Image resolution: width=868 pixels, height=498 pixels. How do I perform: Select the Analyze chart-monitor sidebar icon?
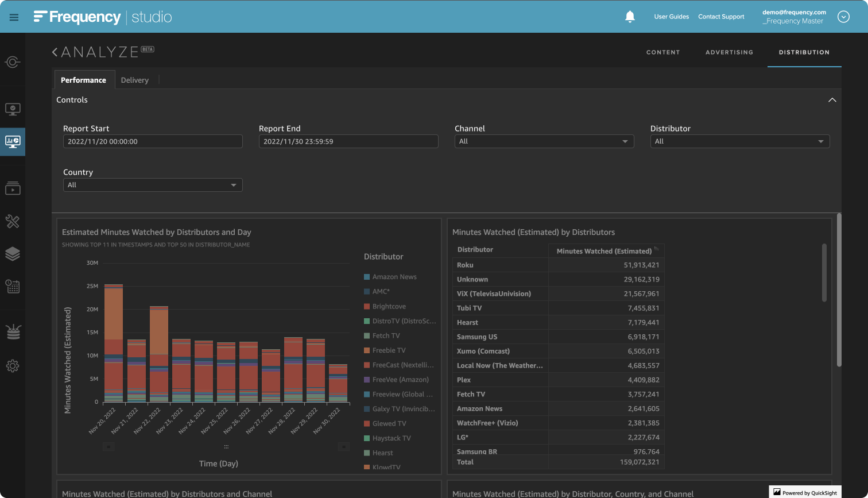13,141
